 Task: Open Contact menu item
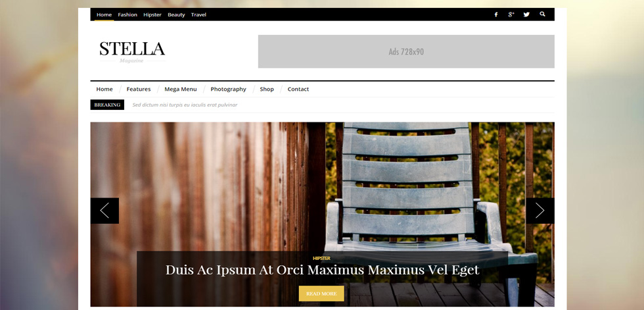pyautogui.click(x=298, y=90)
